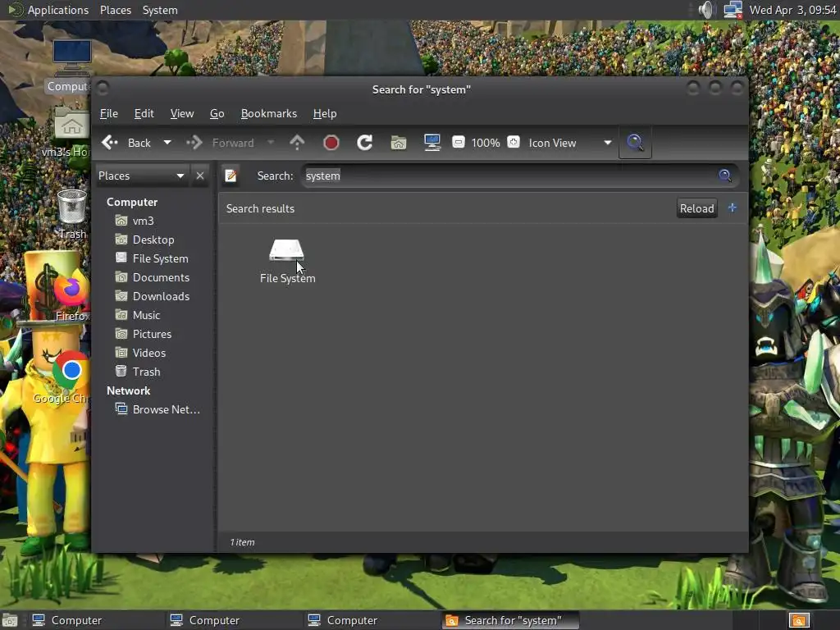Select the File System search result icon

point(287,261)
